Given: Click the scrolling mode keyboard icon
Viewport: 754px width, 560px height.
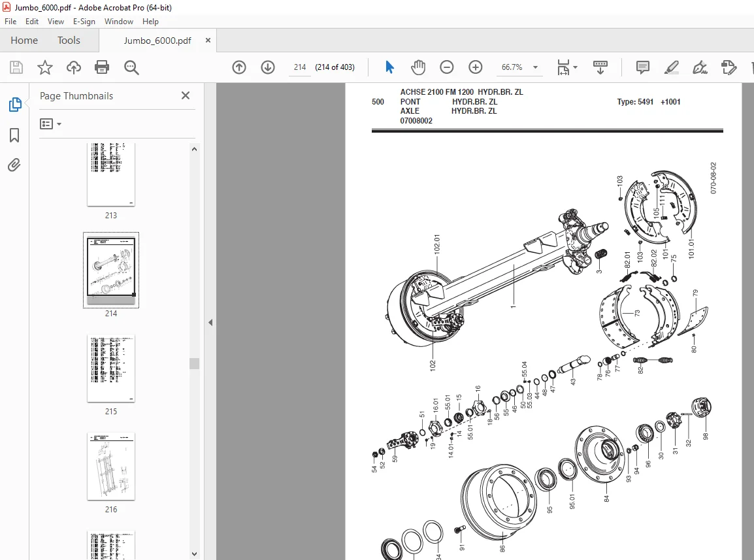Looking at the screenshot, I should (600, 67).
